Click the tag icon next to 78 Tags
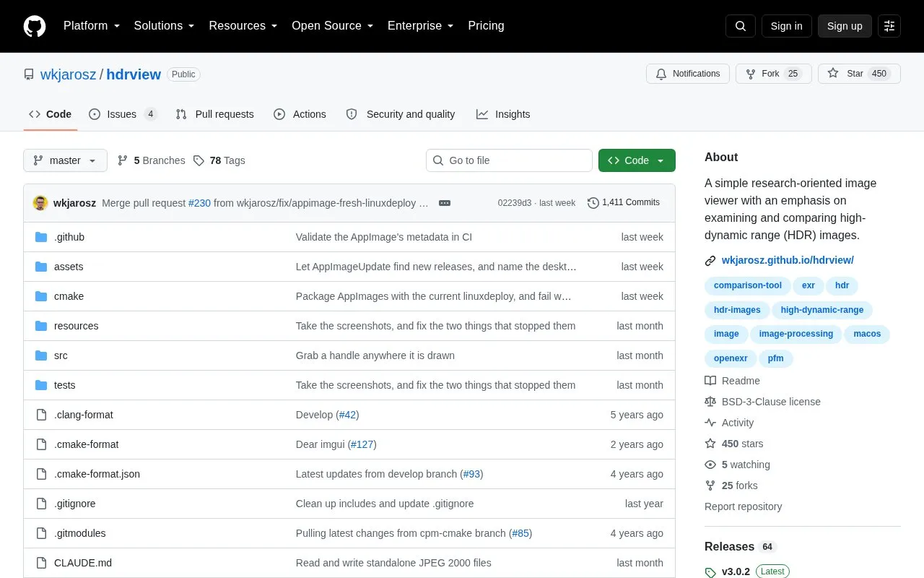 pos(199,160)
